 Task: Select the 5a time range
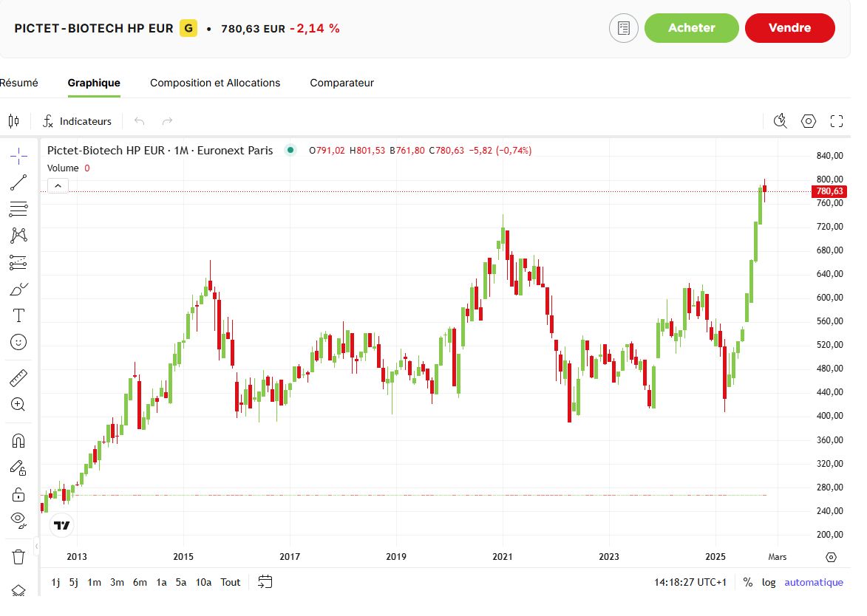[x=181, y=582]
